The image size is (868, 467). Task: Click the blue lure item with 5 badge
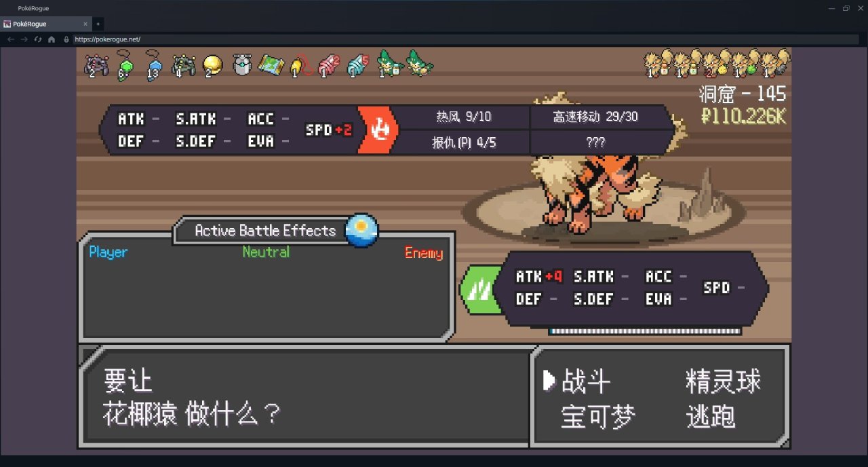coord(357,65)
